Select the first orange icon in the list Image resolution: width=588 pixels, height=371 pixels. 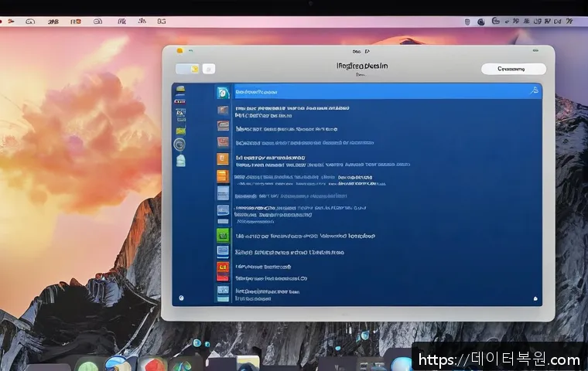(223, 159)
